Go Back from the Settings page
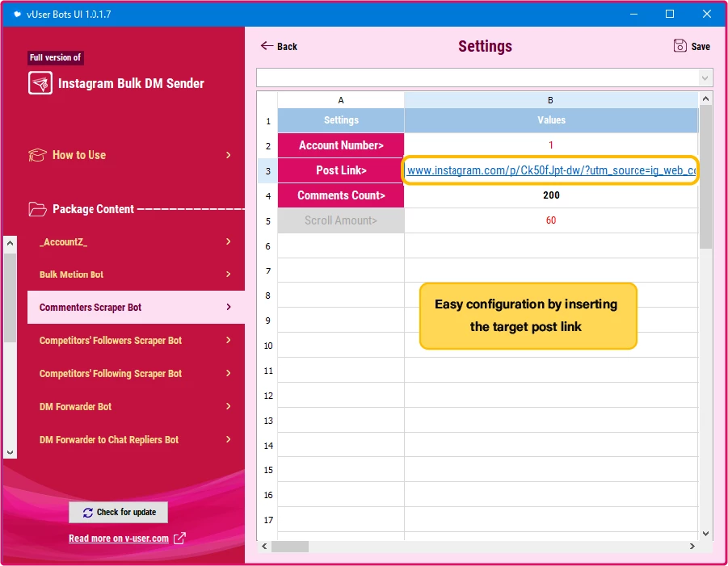 (x=279, y=46)
